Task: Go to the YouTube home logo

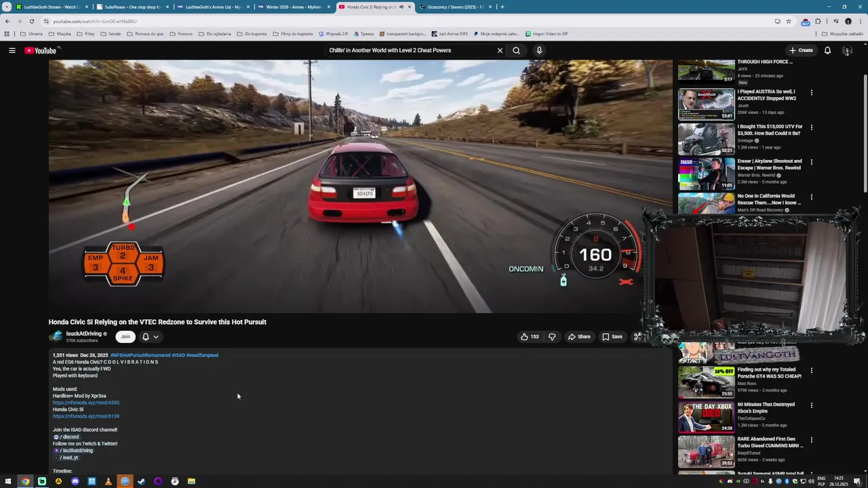Action: pyautogui.click(x=42, y=50)
